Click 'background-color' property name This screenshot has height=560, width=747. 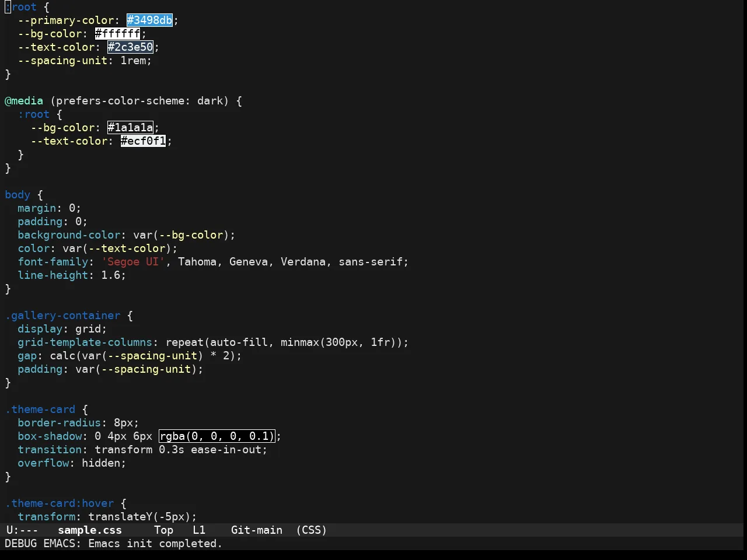coord(69,235)
